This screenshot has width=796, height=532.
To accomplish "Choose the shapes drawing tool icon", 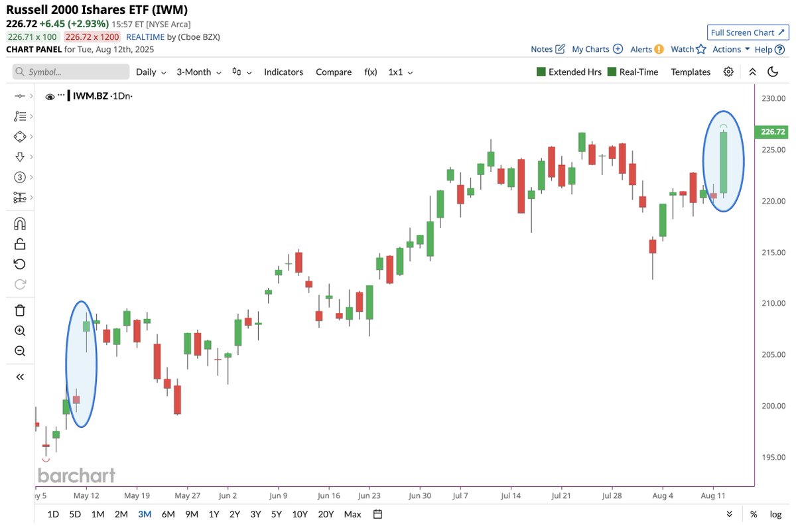I will pos(19,137).
